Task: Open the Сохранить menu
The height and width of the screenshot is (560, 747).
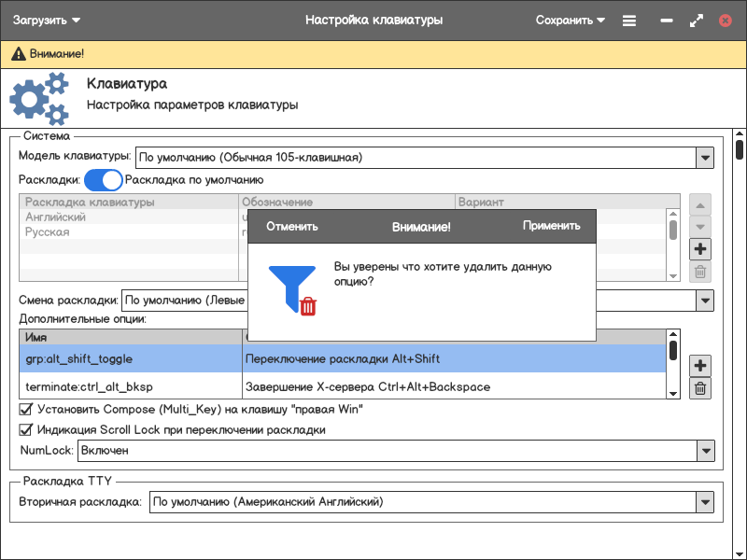Action: click(570, 20)
